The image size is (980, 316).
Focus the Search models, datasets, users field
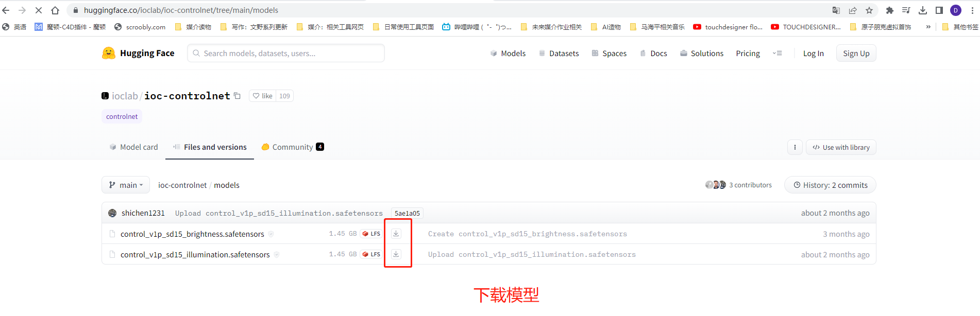click(x=286, y=53)
